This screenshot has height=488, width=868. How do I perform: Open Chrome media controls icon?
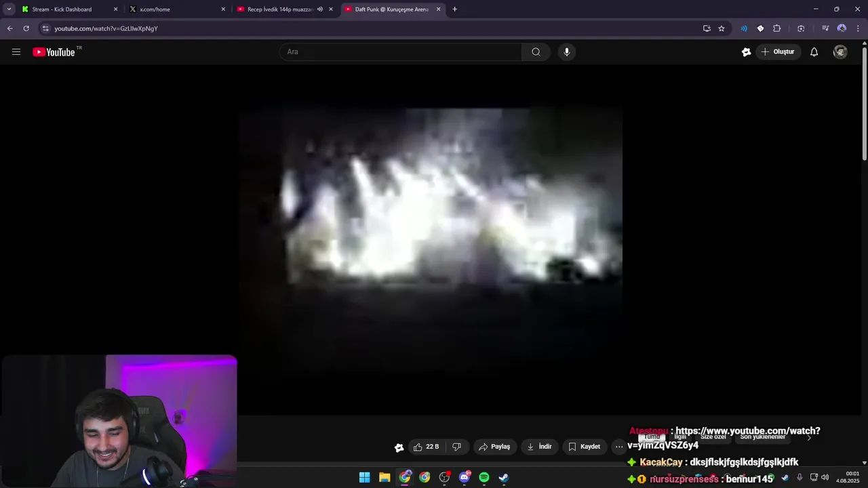825,28
